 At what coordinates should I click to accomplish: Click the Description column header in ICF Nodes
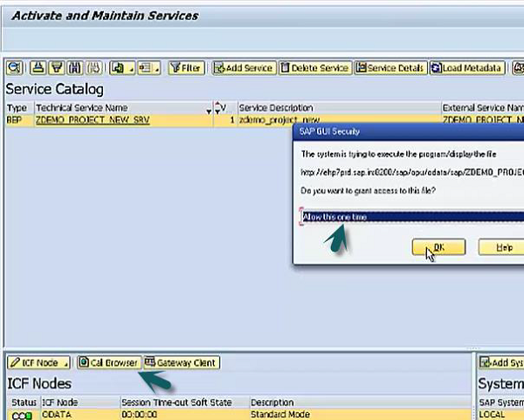[x=361, y=403]
